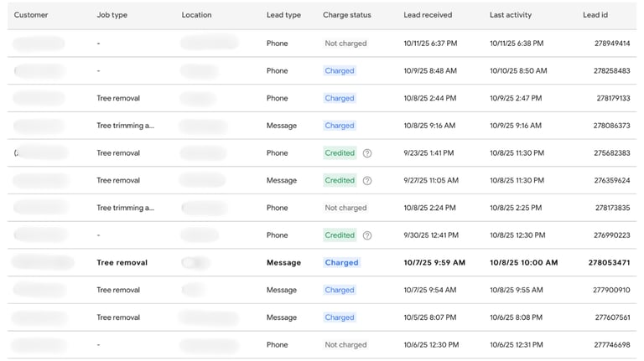Click Not charged status for lead 278949414

(345, 44)
